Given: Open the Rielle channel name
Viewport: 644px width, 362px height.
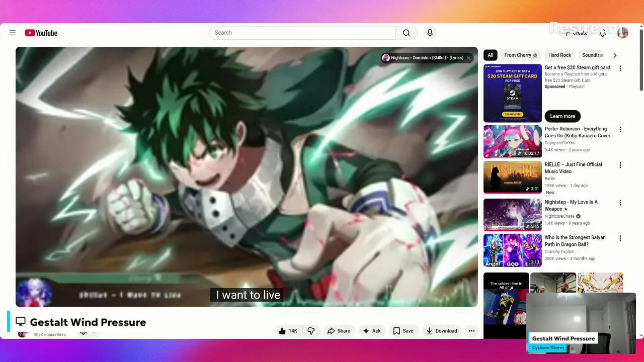Looking at the screenshot, I should point(549,178).
